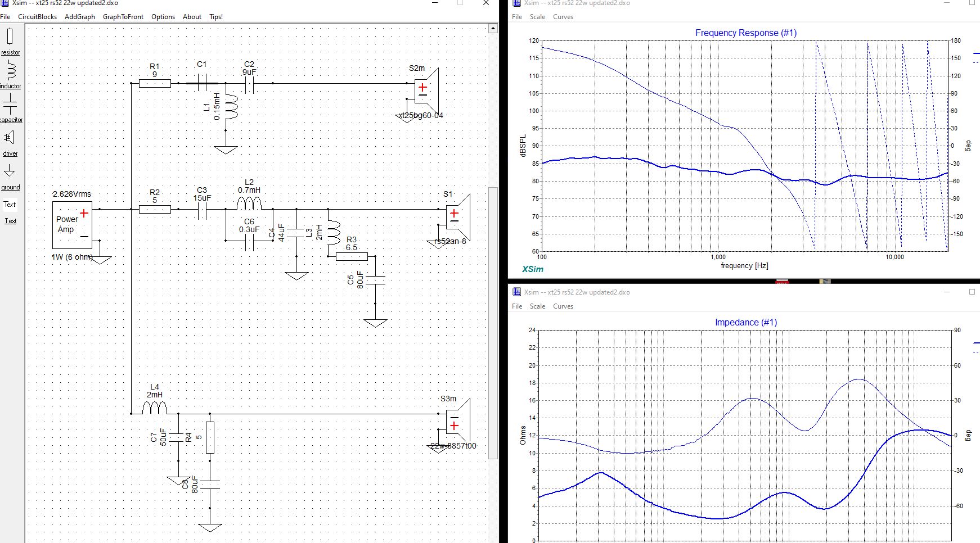Screen dimensions: 980x543
Task: Select the S1 midrange driver symbol
Action: coord(458,217)
